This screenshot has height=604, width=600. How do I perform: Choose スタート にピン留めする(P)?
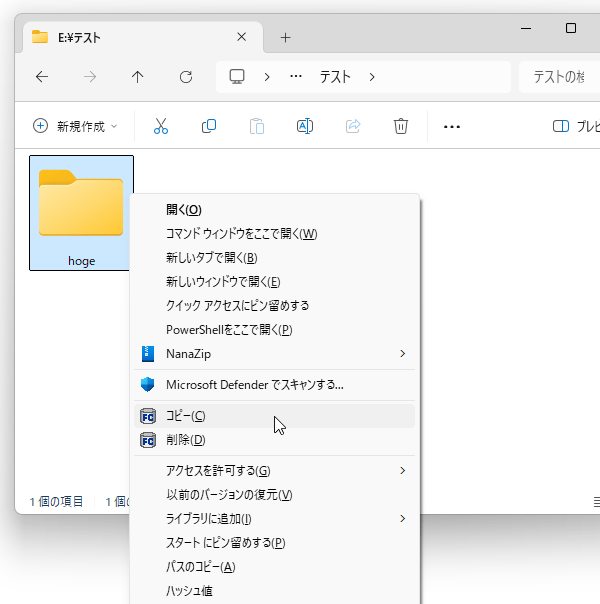click(274, 543)
